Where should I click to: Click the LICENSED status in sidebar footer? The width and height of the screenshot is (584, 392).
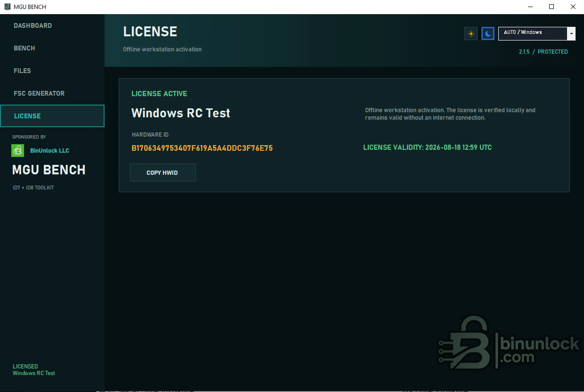25,366
